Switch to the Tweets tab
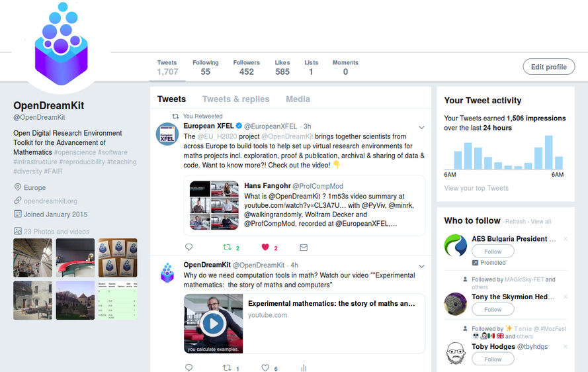Screen dimensions: 588x372 pyautogui.click(x=171, y=99)
